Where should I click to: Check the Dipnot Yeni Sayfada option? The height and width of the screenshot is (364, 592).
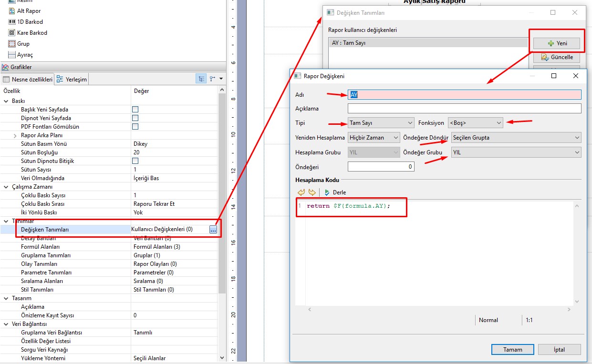pyautogui.click(x=135, y=118)
